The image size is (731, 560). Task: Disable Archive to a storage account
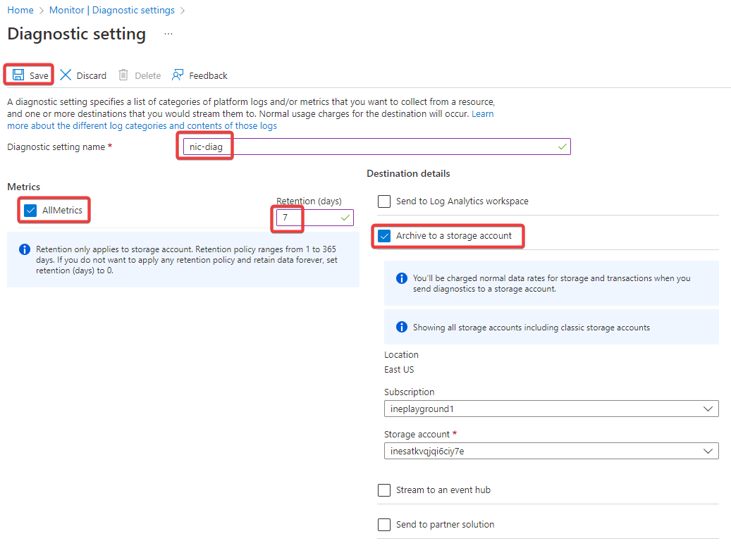tap(384, 236)
